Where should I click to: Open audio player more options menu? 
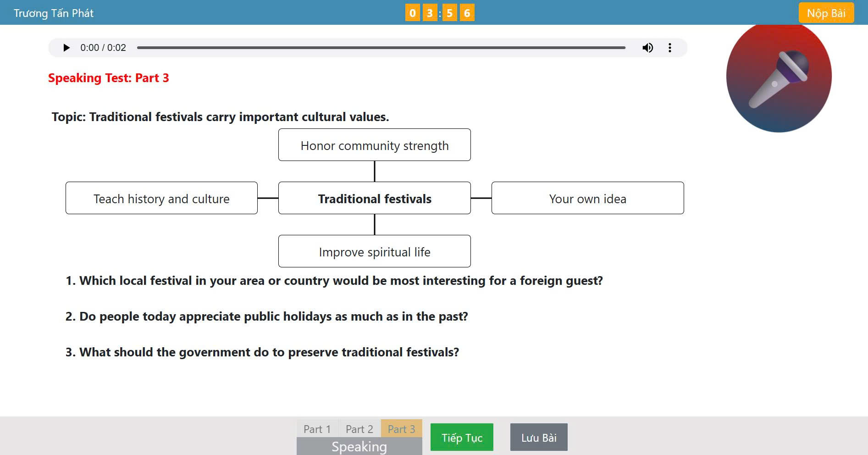(669, 48)
